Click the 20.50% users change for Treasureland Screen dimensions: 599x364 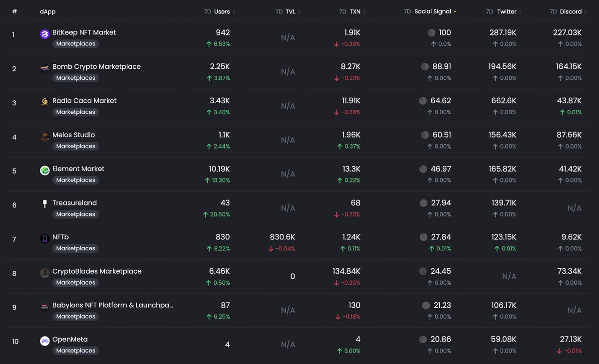(216, 214)
